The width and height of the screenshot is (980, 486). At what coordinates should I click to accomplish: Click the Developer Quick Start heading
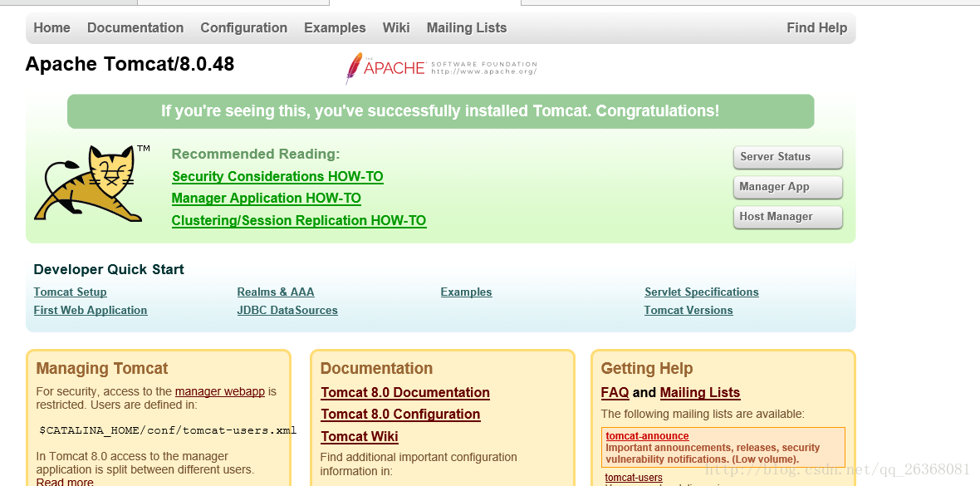point(109,269)
